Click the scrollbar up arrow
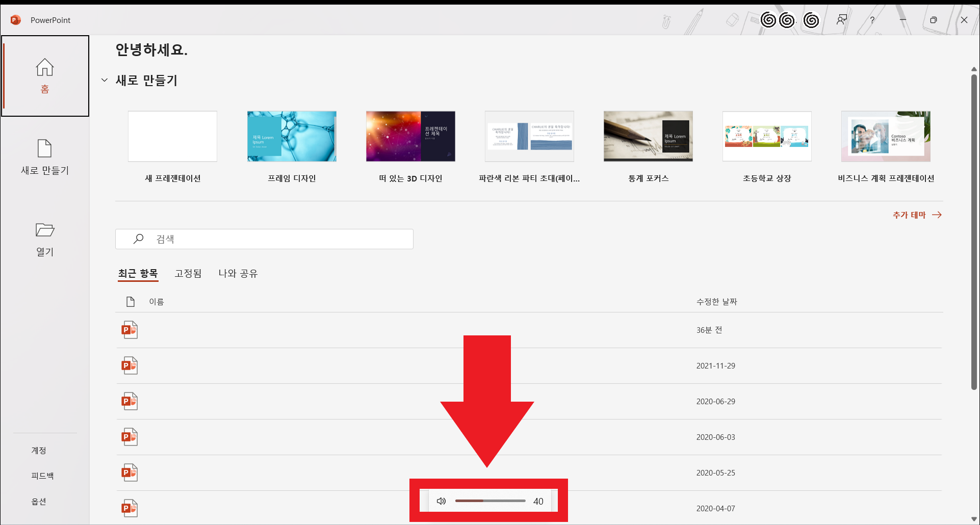Image resolution: width=980 pixels, height=525 pixels. 974,69
